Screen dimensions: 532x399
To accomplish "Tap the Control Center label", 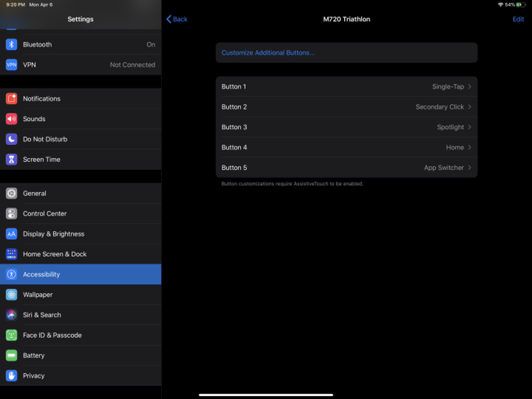I will coord(45,214).
